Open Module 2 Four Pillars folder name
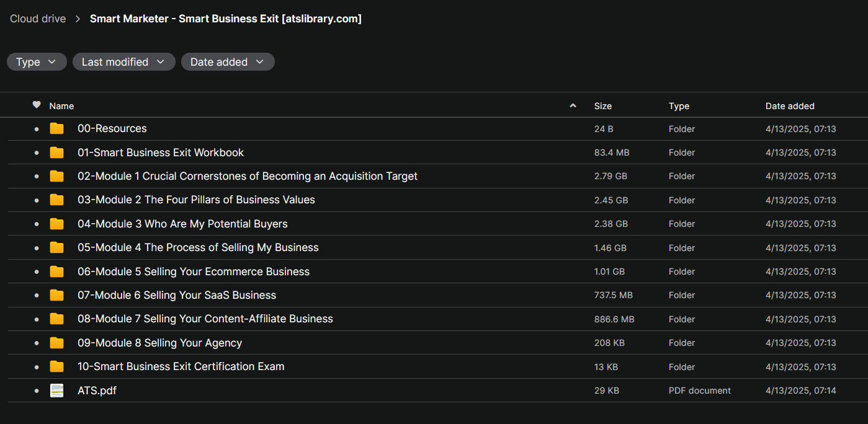868x424 pixels. (196, 200)
